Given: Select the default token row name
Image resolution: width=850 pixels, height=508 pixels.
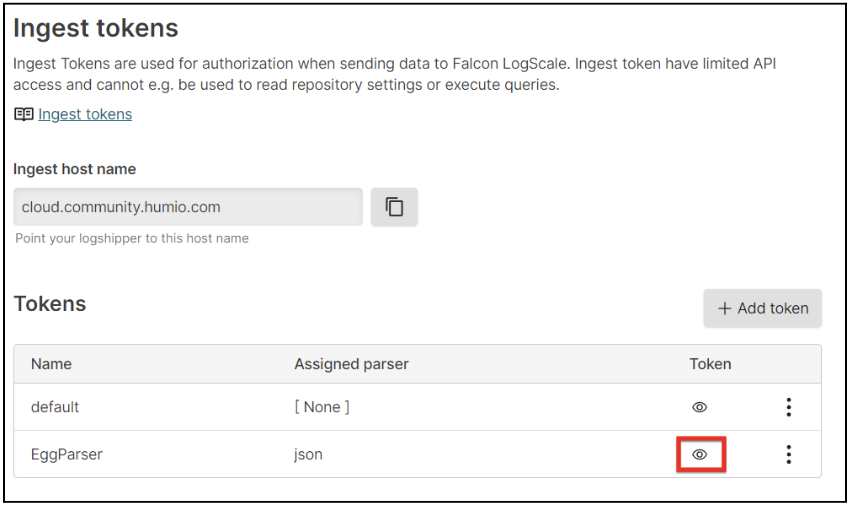Looking at the screenshot, I should tap(55, 407).
